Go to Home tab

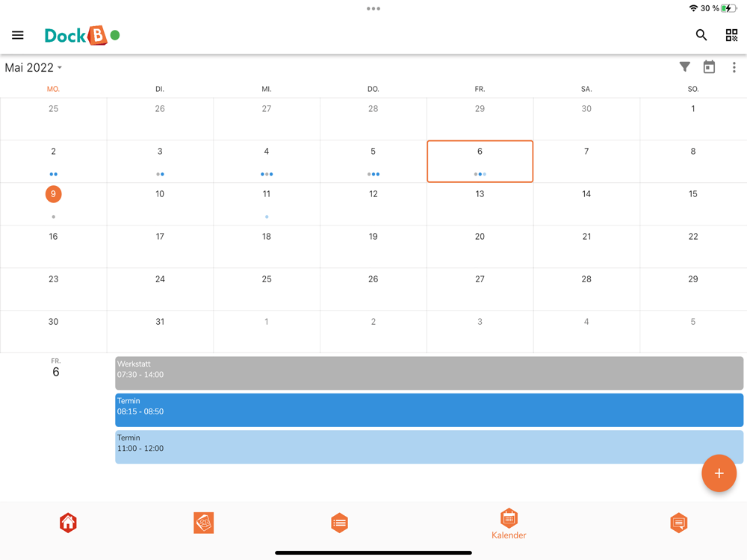(68, 523)
